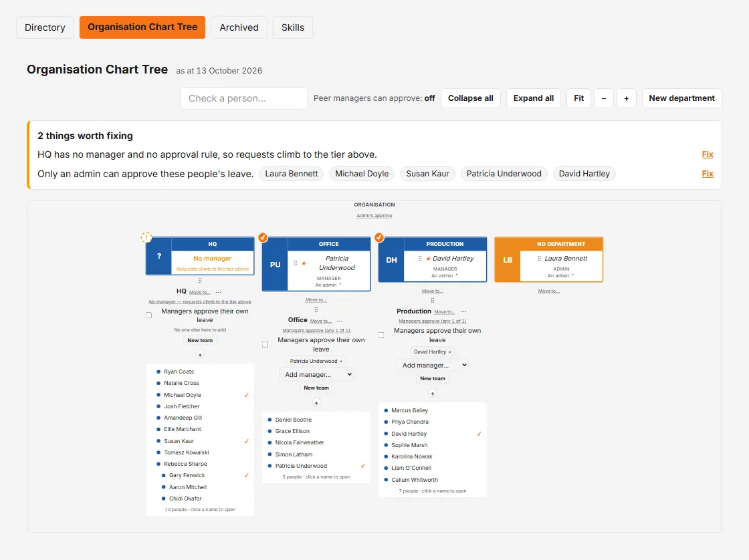The height and width of the screenshot is (560, 749).
Task: Toggle Peer managers can approve setting
Action: tap(374, 98)
